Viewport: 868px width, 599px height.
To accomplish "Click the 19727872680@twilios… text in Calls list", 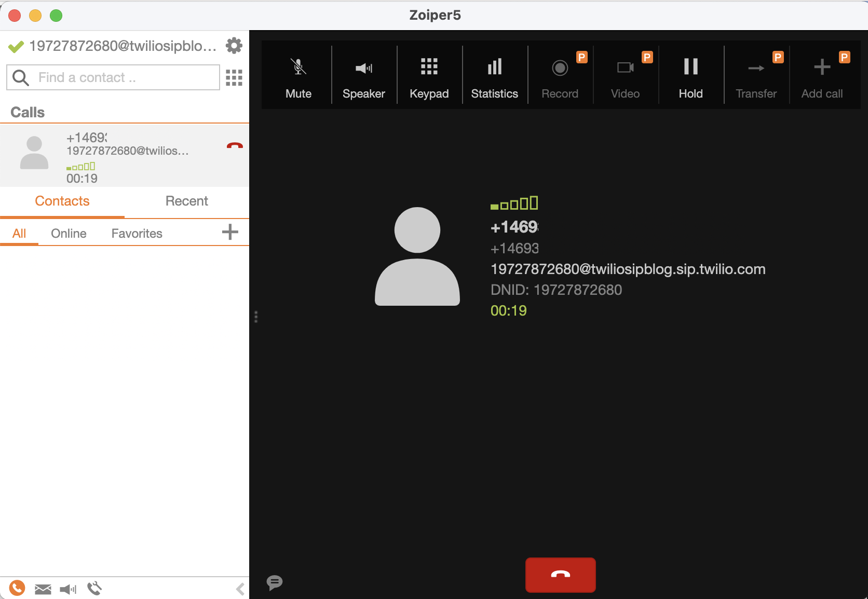I will pos(128,151).
